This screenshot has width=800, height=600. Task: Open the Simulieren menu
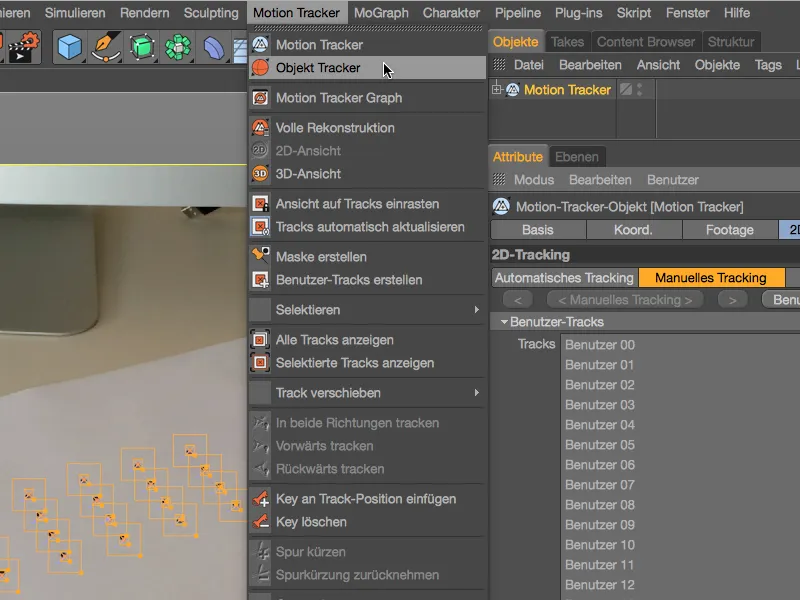point(75,13)
